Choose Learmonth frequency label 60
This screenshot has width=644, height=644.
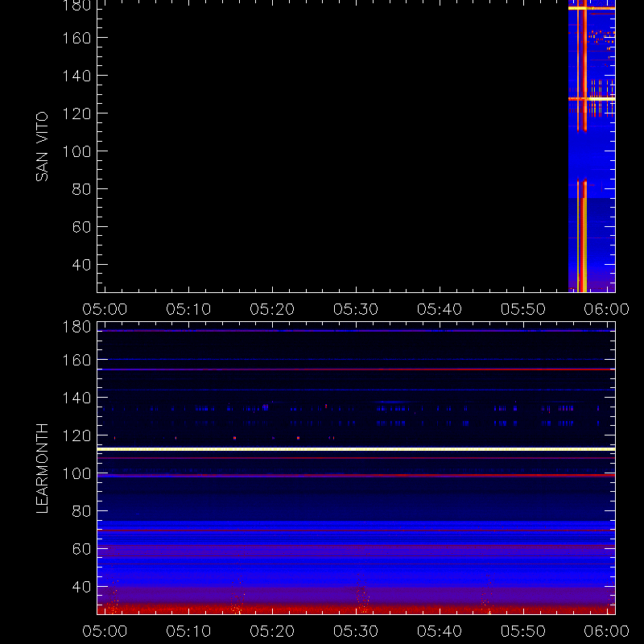81,549
